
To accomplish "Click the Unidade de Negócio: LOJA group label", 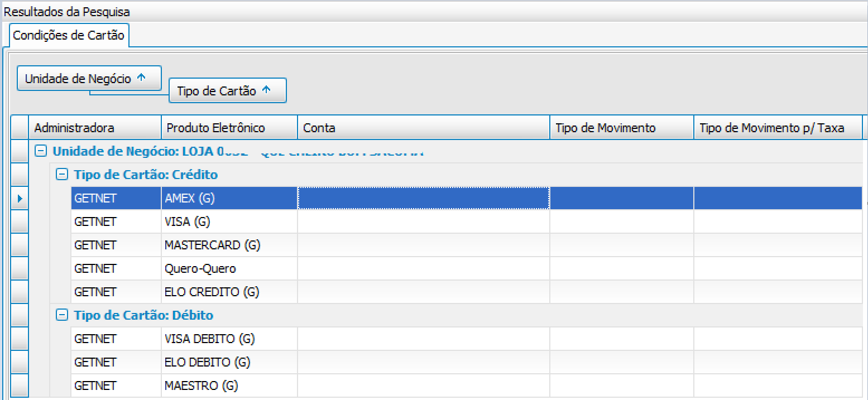I will (238, 151).
